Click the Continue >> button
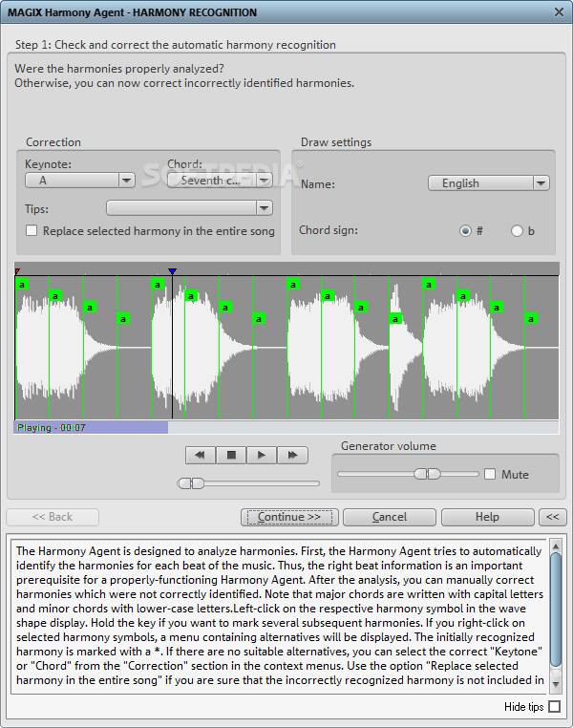The height and width of the screenshot is (728, 573). (289, 517)
